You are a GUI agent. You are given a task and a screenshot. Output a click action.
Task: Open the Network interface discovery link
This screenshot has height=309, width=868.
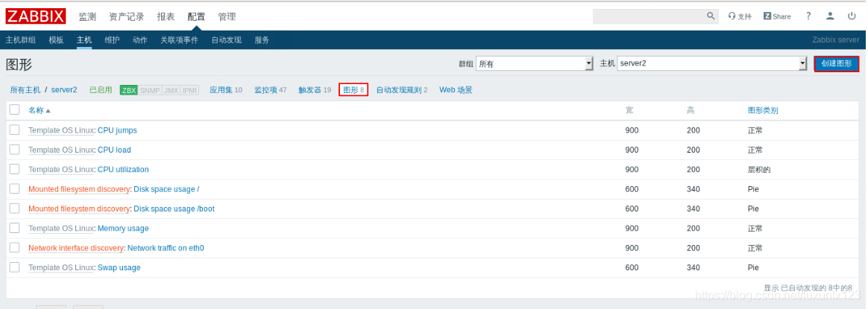(76, 248)
